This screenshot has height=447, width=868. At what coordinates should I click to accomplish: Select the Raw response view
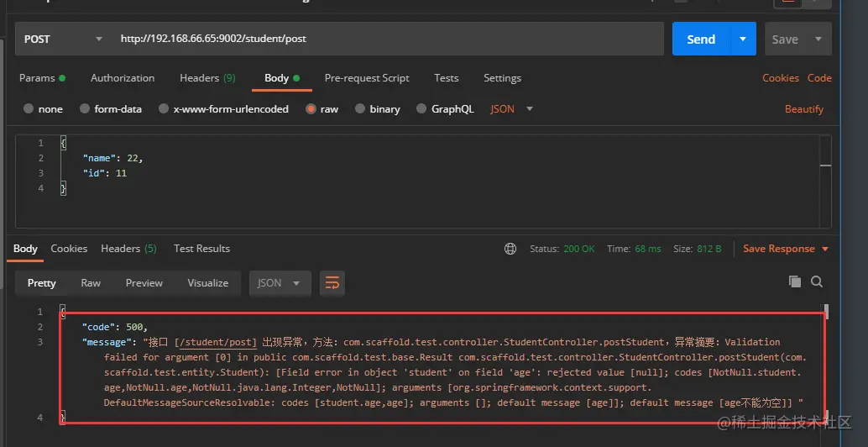pyautogui.click(x=91, y=283)
